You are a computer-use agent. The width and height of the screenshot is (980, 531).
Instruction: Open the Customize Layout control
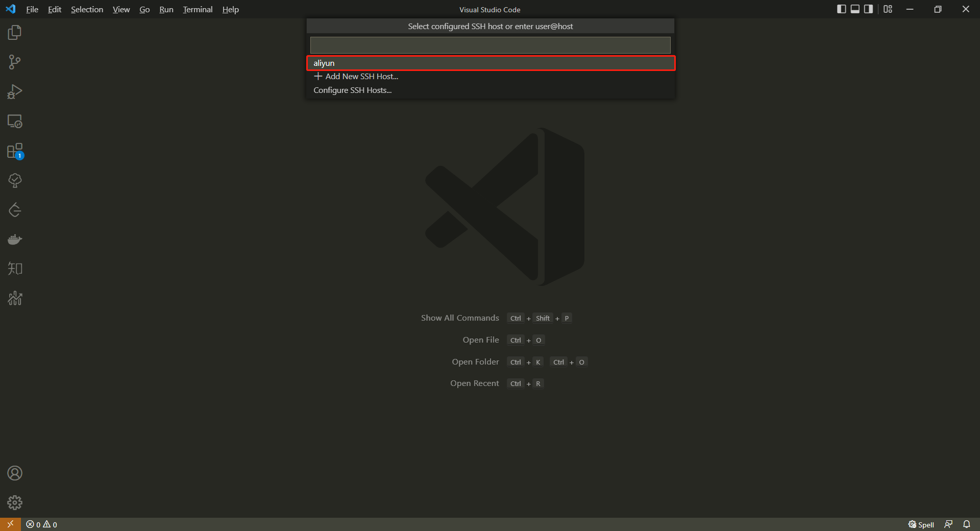888,9
